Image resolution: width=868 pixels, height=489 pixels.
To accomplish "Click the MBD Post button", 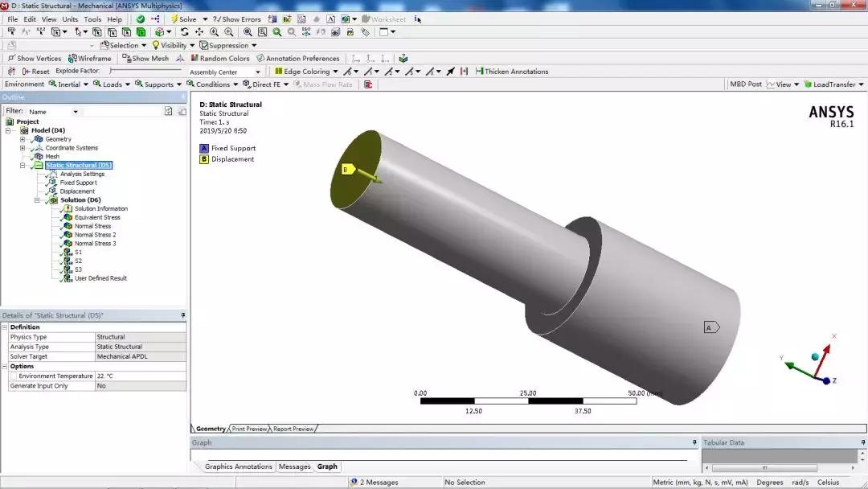I will 745,84.
